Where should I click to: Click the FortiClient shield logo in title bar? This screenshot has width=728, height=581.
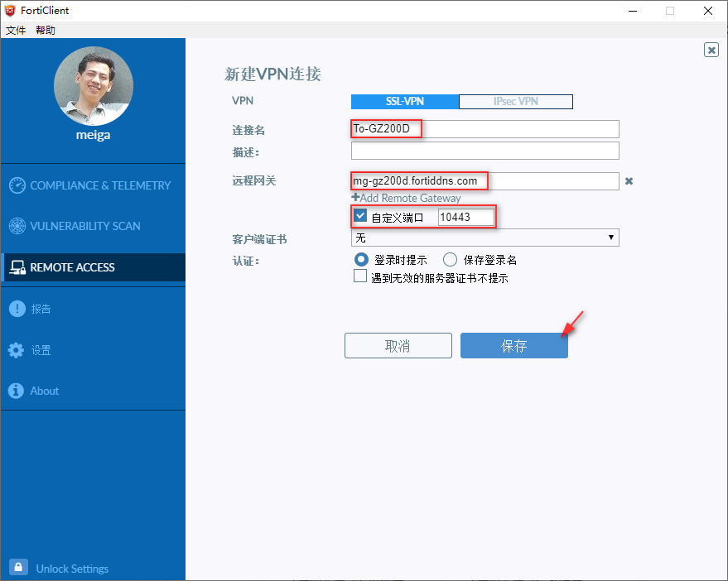(10, 10)
